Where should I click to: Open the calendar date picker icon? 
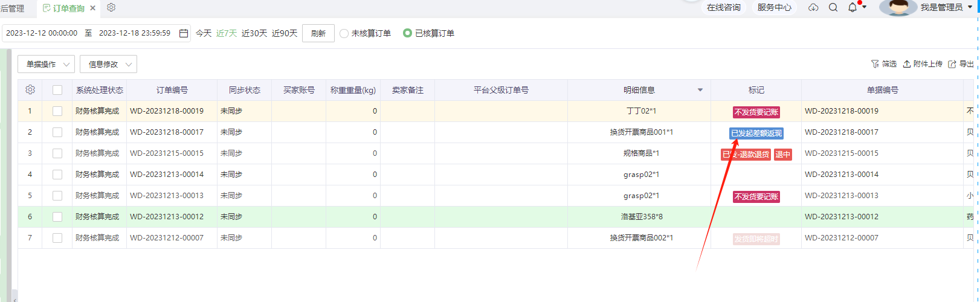(x=184, y=33)
